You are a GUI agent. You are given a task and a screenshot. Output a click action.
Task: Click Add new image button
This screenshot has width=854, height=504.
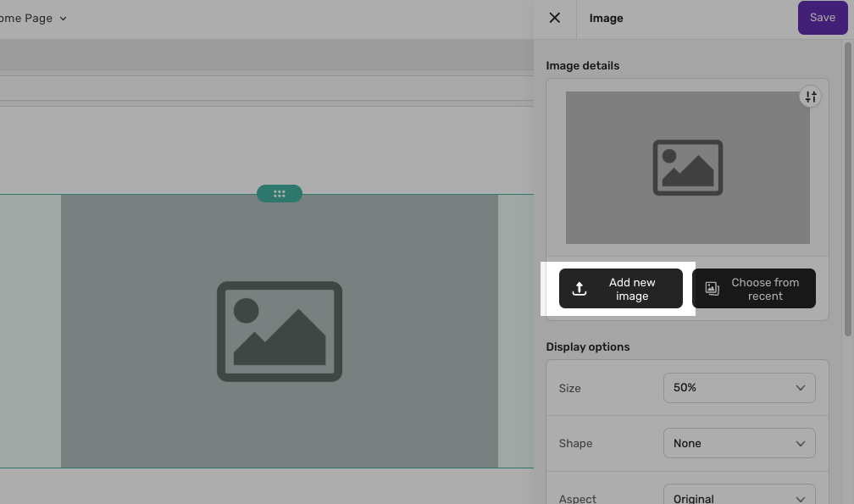pyautogui.click(x=620, y=289)
